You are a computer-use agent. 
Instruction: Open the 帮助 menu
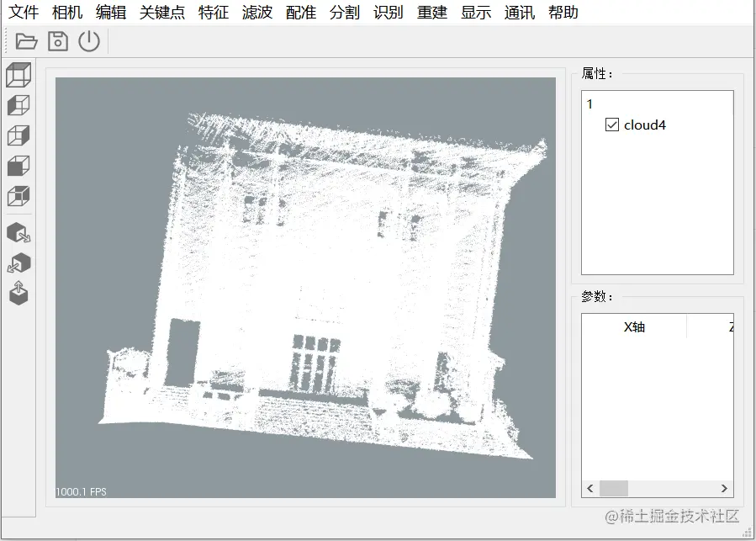tap(563, 12)
